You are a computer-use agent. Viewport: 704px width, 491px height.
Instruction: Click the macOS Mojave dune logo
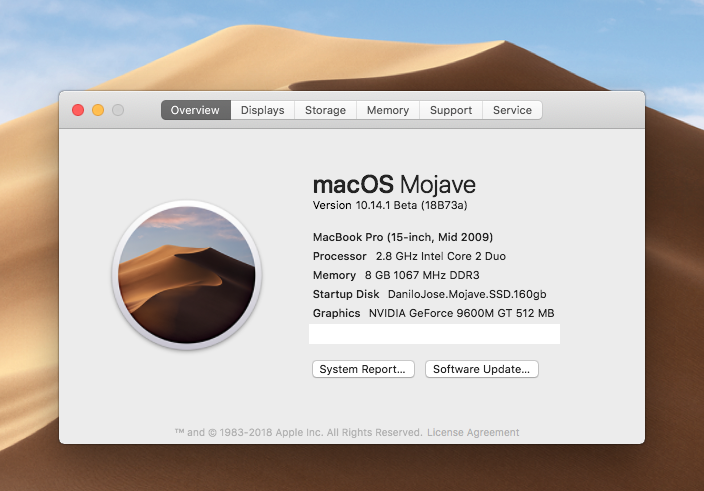click(x=187, y=275)
